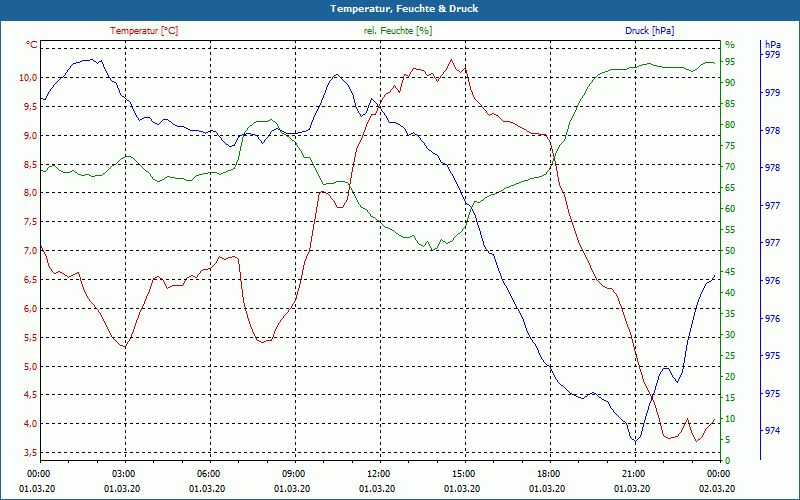Click the green '%' unit label on humidity axis
The image size is (800, 500).
coord(730,44)
